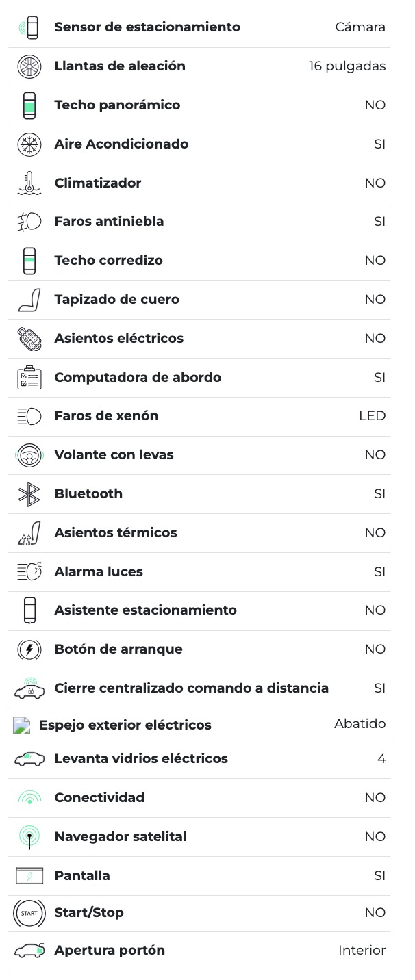Click the Levanta vidrios eléctricos label
This screenshot has height=980, width=415.
coord(141,759)
